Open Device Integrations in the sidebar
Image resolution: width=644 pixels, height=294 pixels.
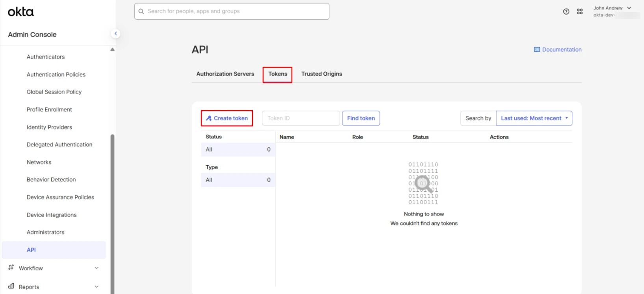[52, 215]
